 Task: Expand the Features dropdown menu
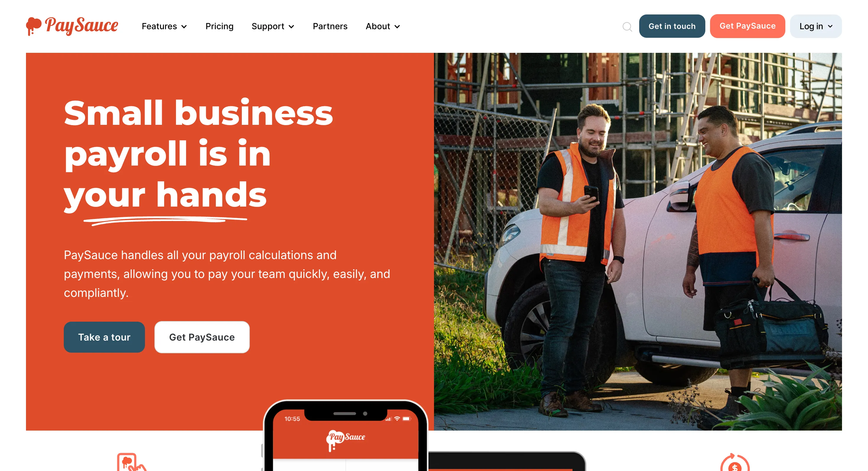tap(164, 26)
